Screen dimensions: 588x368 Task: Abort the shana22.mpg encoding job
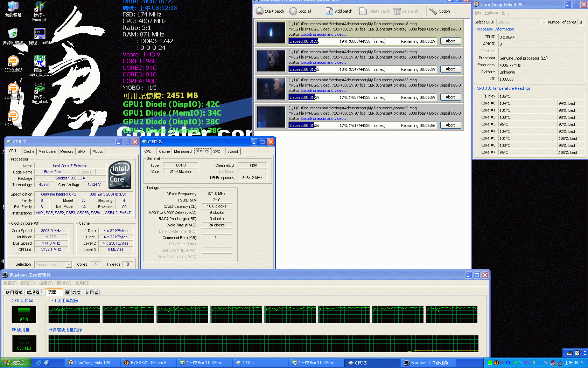(450, 97)
